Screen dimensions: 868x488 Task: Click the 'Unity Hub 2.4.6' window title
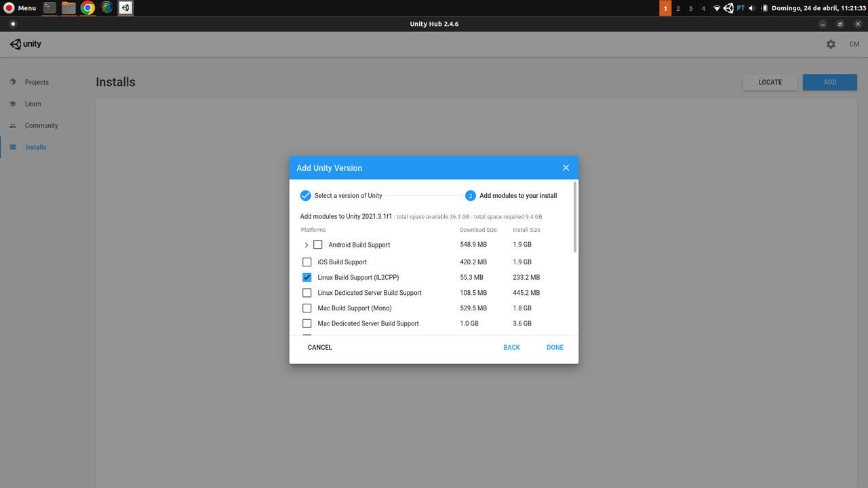[434, 24]
